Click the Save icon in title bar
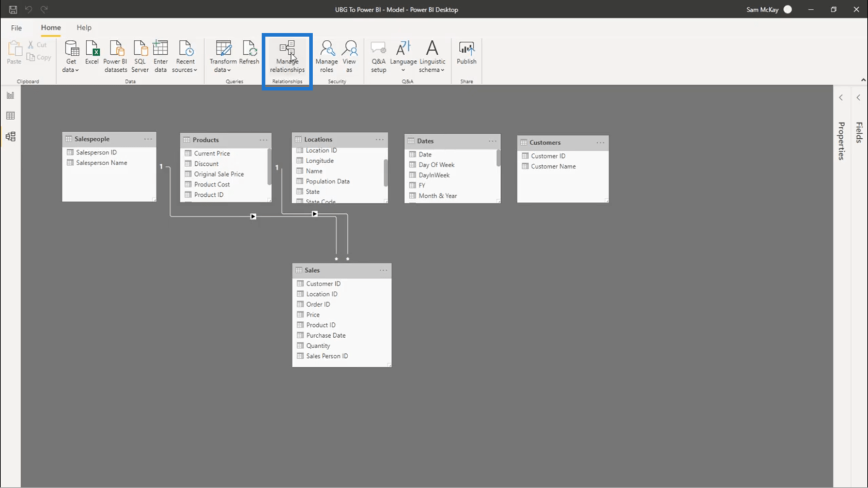868x488 pixels. click(13, 9)
